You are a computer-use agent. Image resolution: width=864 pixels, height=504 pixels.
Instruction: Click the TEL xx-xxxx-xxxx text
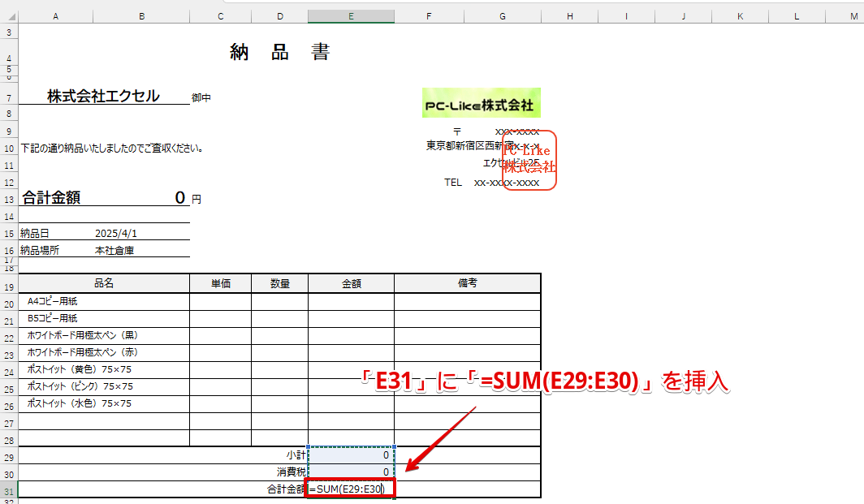coord(491,183)
